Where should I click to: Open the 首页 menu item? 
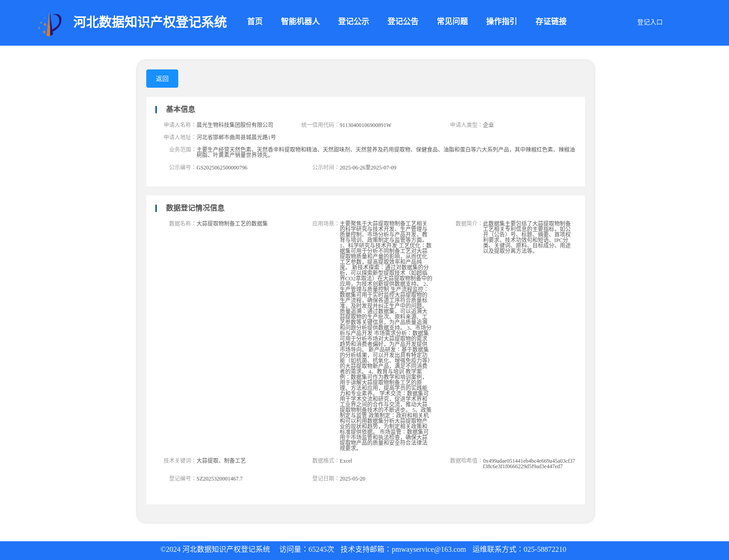(x=255, y=21)
